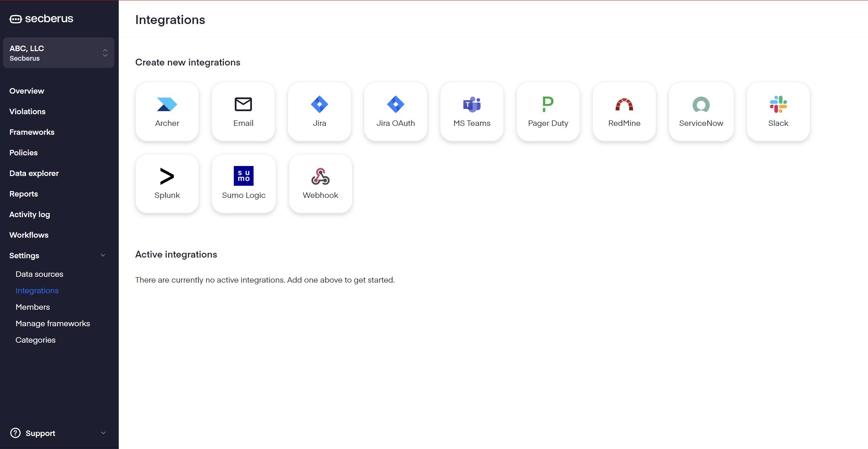Open Data sources settings
The image size is (868, 449).
(39, 274)
